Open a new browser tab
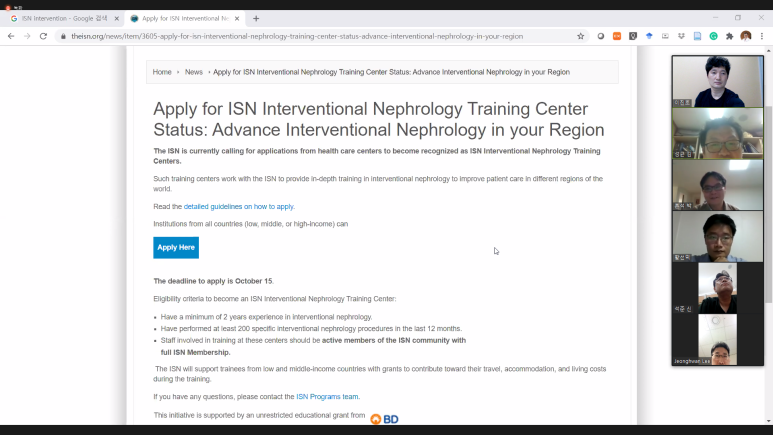773x435 pixels. pos(256,18)
